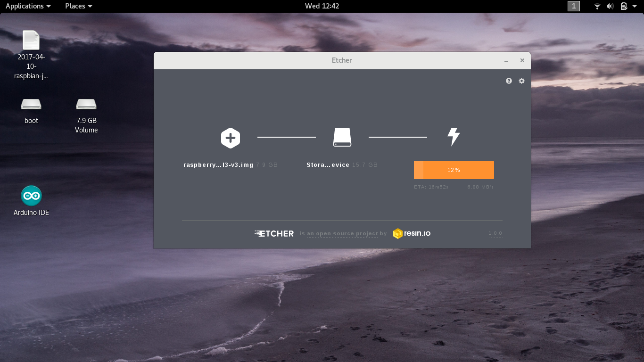
Task: Expand the system status dropdown arrow
Action: 634,6
